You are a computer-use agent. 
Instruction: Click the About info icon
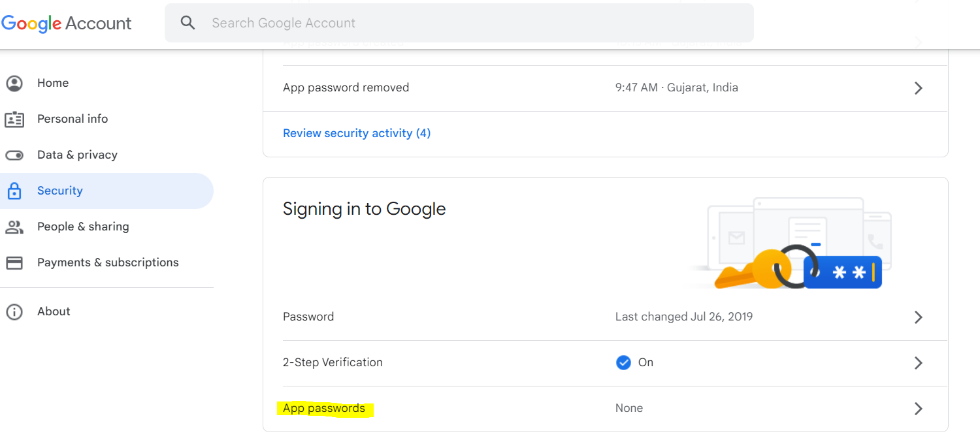tap(14, 311)
